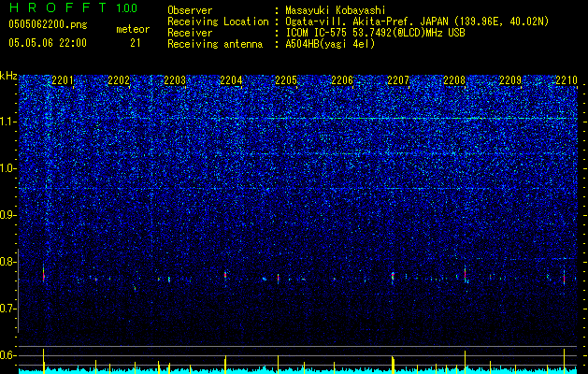Click the HROFFT title text
Viewport: 588px width, 374px height.
(x=58, y=7)
